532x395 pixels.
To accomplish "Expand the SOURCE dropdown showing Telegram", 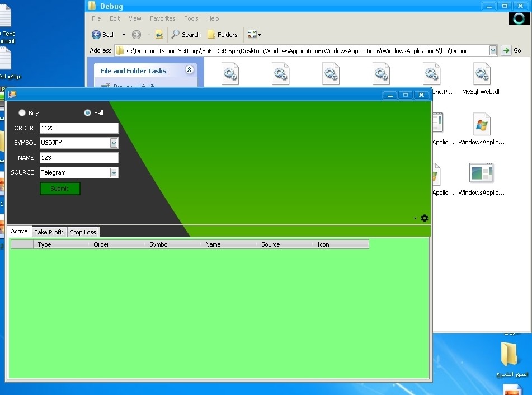I will (114, 173).
